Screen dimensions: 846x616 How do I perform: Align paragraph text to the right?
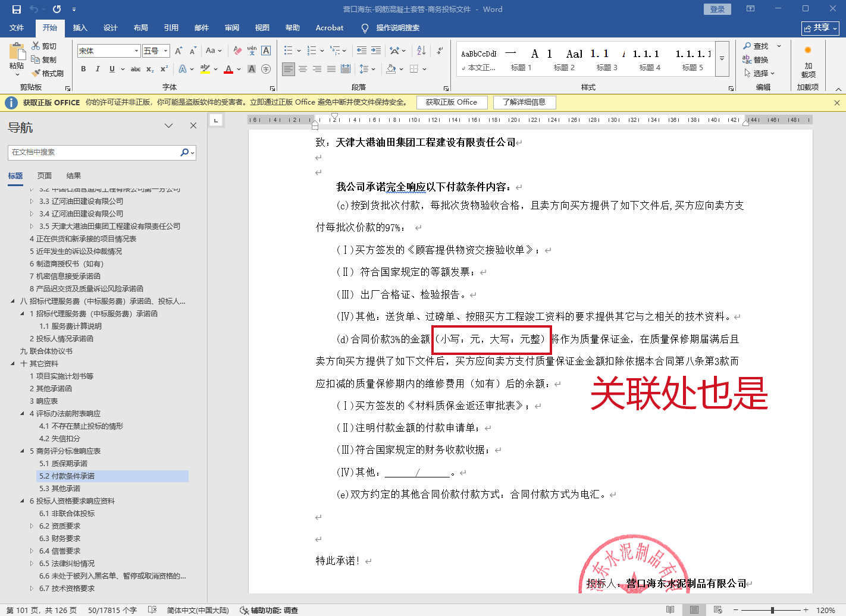[x=317, y=69]
